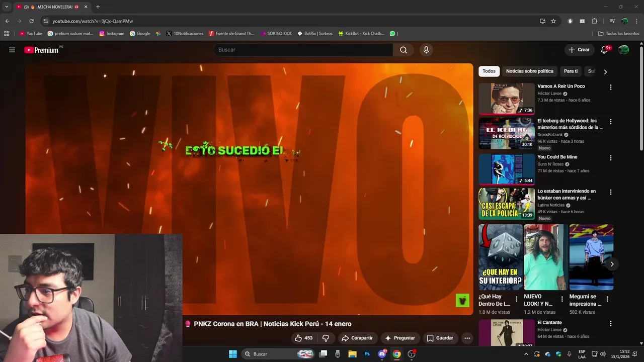Open the Casi escapa de la policía thumbnail
Viewport: 644px width, 362px height.
pos(507,204)
